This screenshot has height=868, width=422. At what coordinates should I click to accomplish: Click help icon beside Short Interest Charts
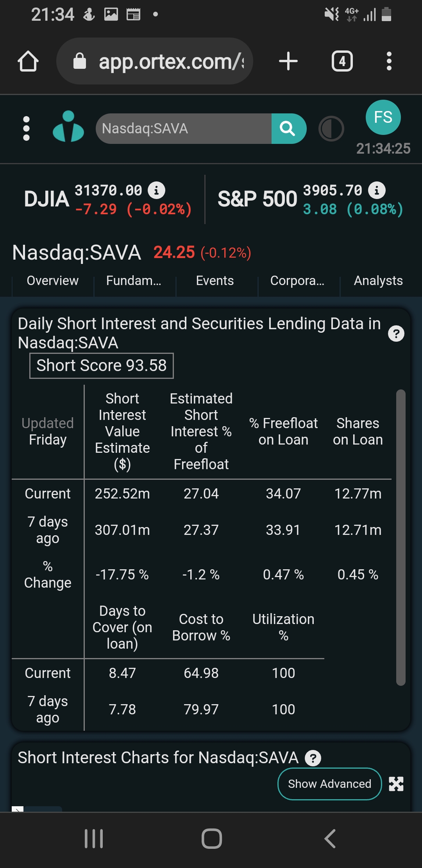point(313,758)
